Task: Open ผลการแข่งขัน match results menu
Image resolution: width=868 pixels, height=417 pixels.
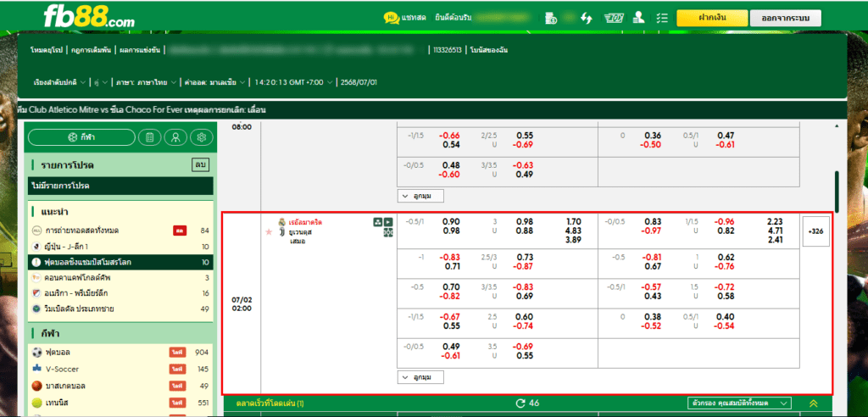Action: click(x=140, y=50)
